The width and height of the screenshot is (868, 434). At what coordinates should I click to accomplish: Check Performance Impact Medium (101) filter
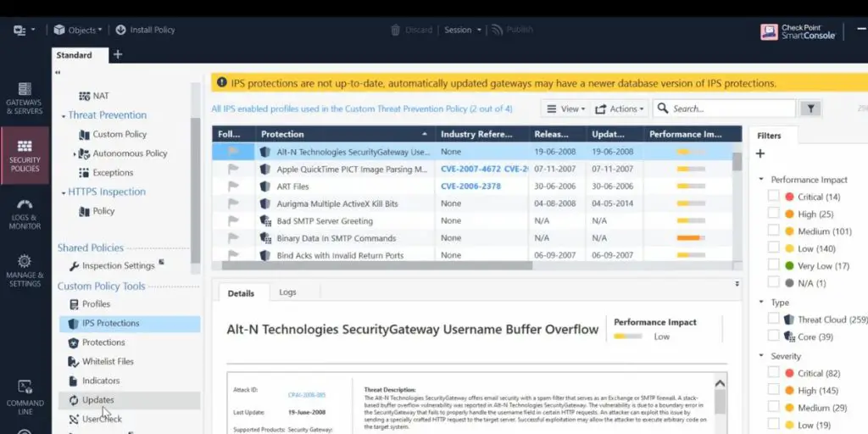[773, 231]
